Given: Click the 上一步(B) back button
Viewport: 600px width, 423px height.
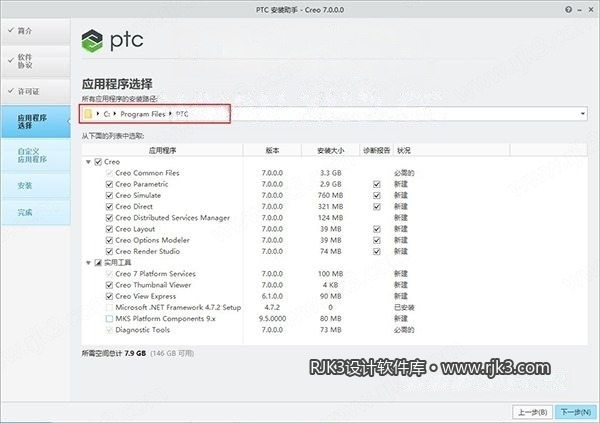Looking at the screenshot, I should pyautogui.click(x=532, y=412).
